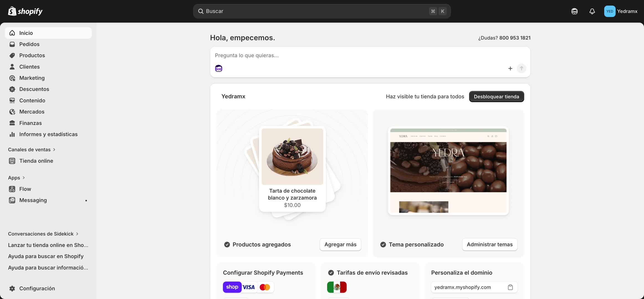This screenshot has width=644, height=299.
Task: Open notifications bell
Action: pos(592,11)
